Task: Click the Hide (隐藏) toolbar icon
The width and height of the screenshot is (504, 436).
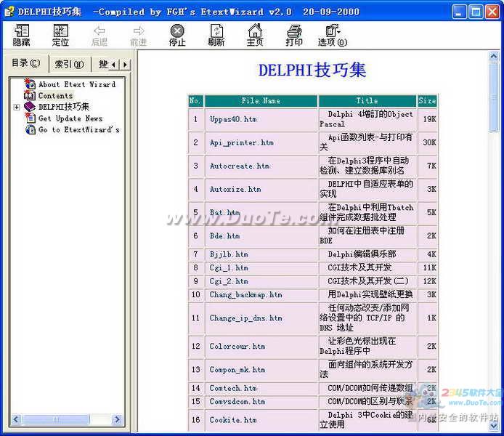Action: (21, 35)
